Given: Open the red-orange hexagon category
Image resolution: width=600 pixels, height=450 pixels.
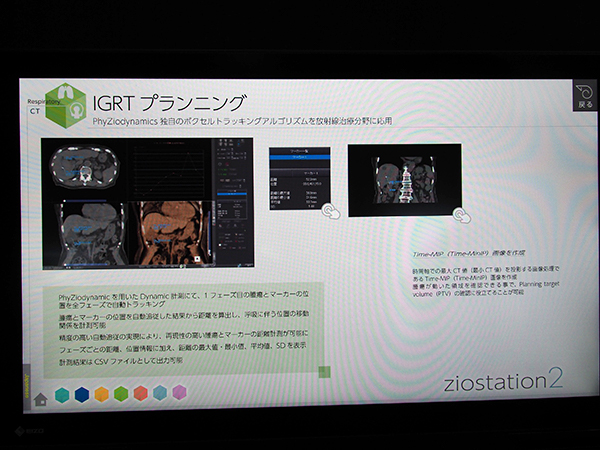Looking at the screenshot, I should pyautogui.click(x=140, y=393).
